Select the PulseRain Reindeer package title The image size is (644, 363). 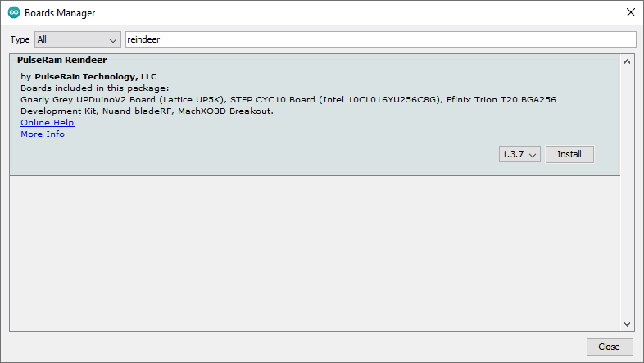[x=62, y=60]
